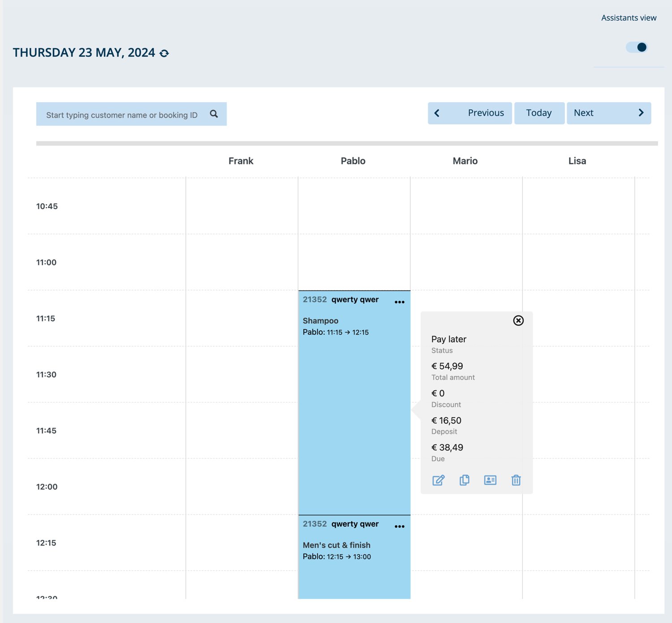Screen dimensions: 672x623
Task: Select the Lisa column header
Action: click(577, 161)
